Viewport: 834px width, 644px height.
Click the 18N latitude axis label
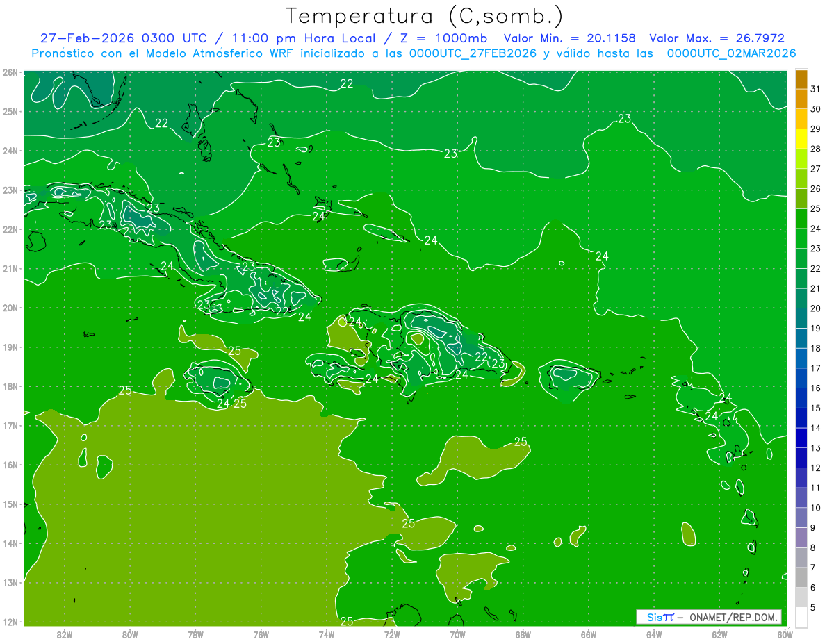10,386
